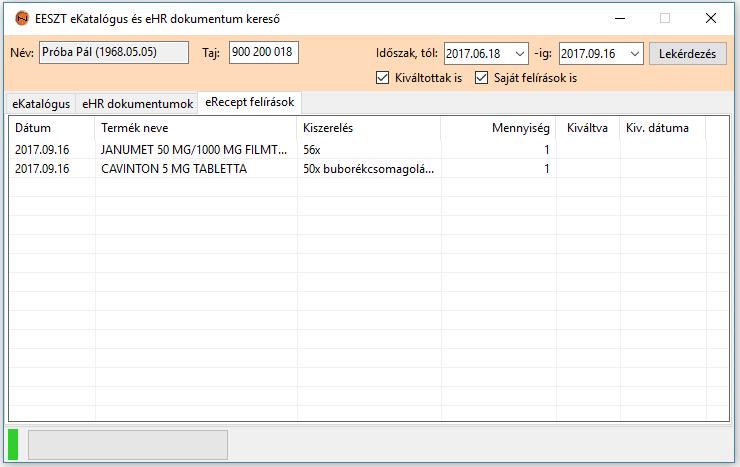
Task: Select the eRecept felírások tab
Action: [250, 102]
